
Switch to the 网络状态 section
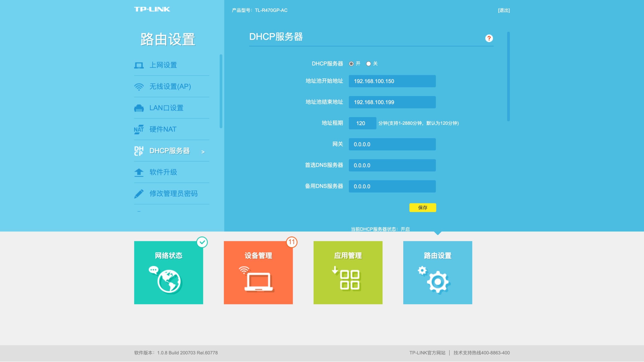click(x=168, y=272)
